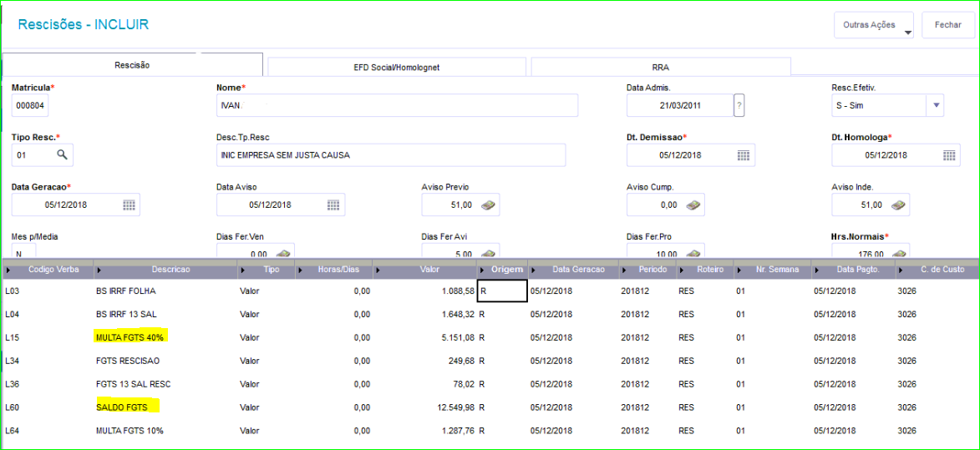Open the Dt. Demissao calendar picker

coord(743,155)
